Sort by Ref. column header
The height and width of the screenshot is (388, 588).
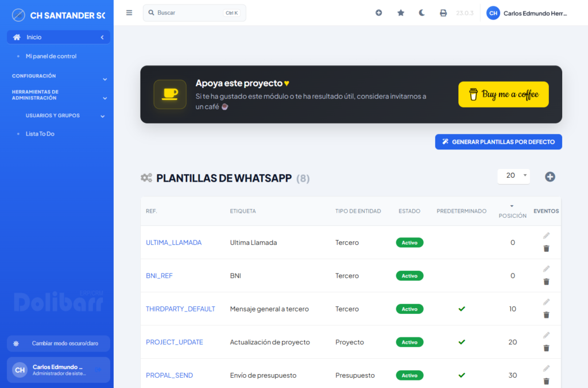click(152, 212)
